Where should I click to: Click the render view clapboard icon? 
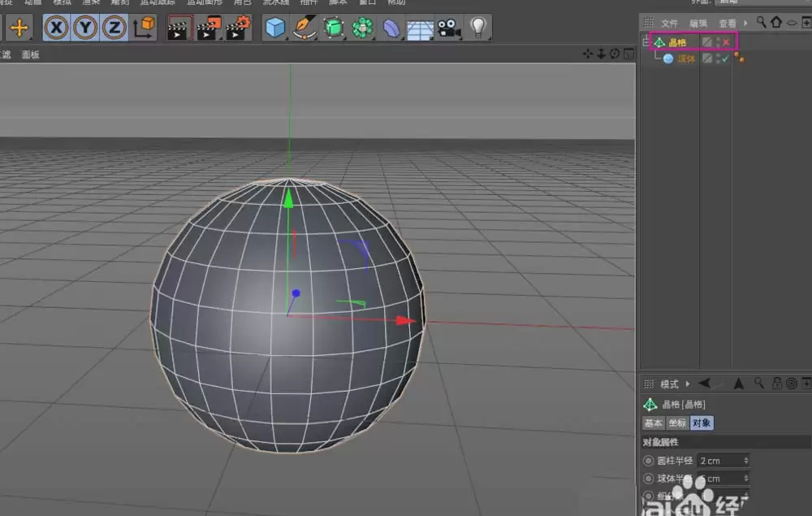point(180,28)
